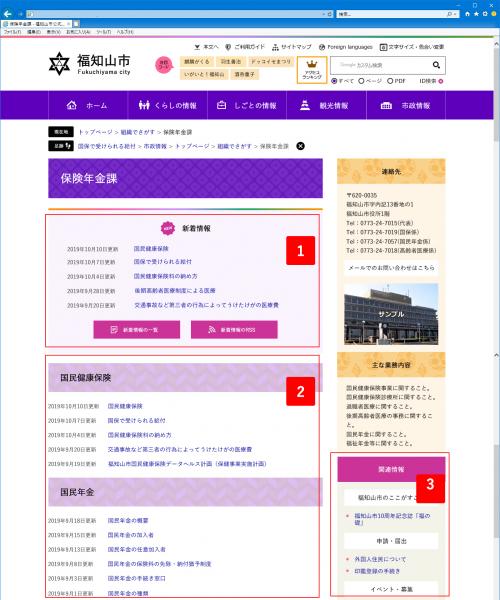Go to ホーム in the purple navigation bar
Image resolution: width=500 pixels, height=600 pixels.
[88, 105]
